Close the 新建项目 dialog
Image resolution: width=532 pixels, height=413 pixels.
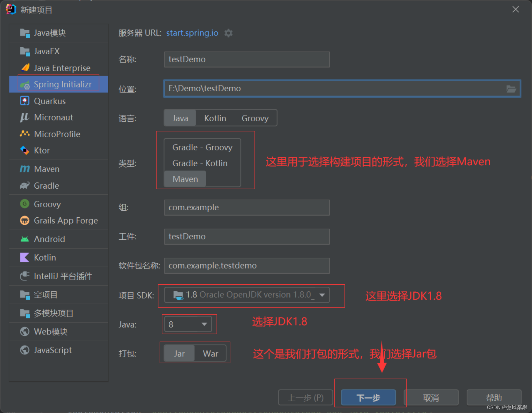(x=516, y=9)
